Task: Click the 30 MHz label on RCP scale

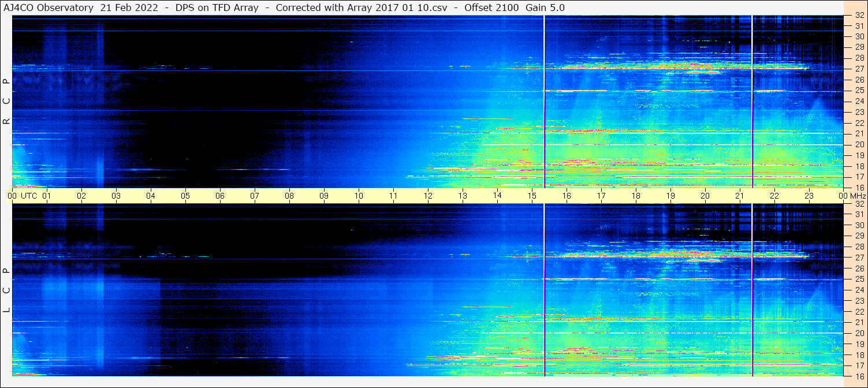Action: point(859,36)
